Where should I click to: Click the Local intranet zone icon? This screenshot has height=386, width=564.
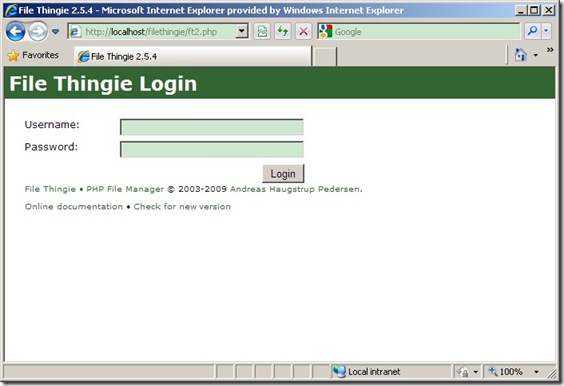coord(339,371)
